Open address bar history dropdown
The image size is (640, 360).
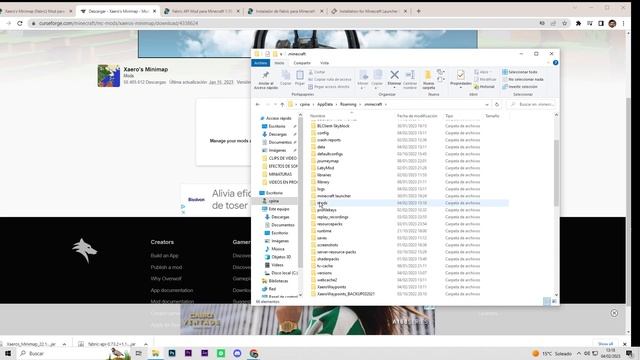coord(487,104)
